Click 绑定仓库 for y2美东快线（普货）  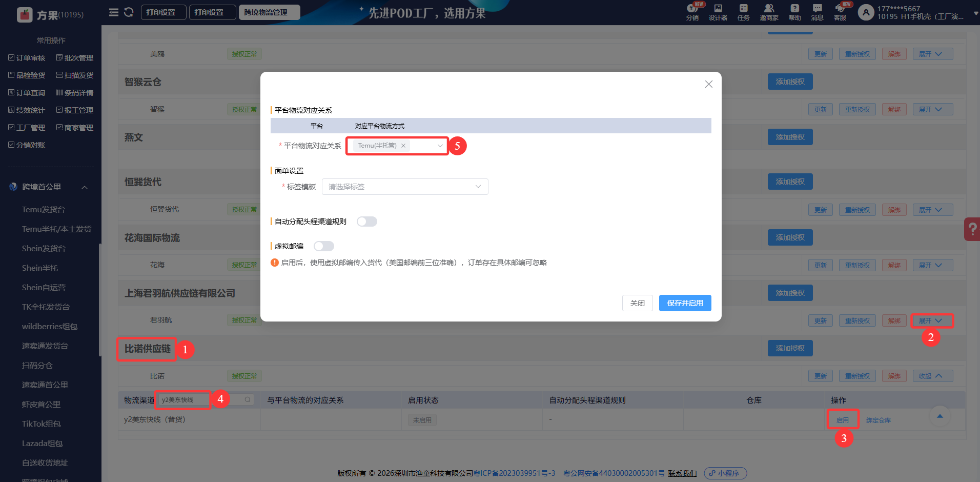879,420
